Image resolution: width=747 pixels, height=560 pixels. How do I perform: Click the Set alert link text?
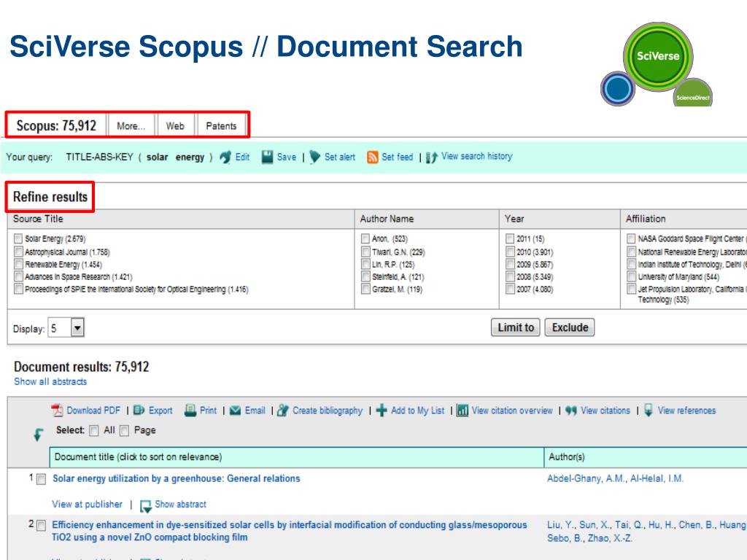(340, 157)
